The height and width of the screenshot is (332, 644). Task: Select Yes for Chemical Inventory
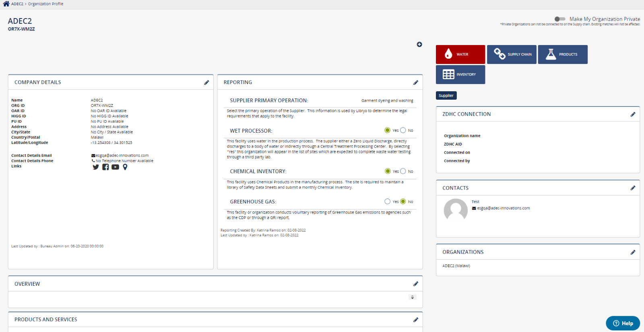(x=388, y=171)
